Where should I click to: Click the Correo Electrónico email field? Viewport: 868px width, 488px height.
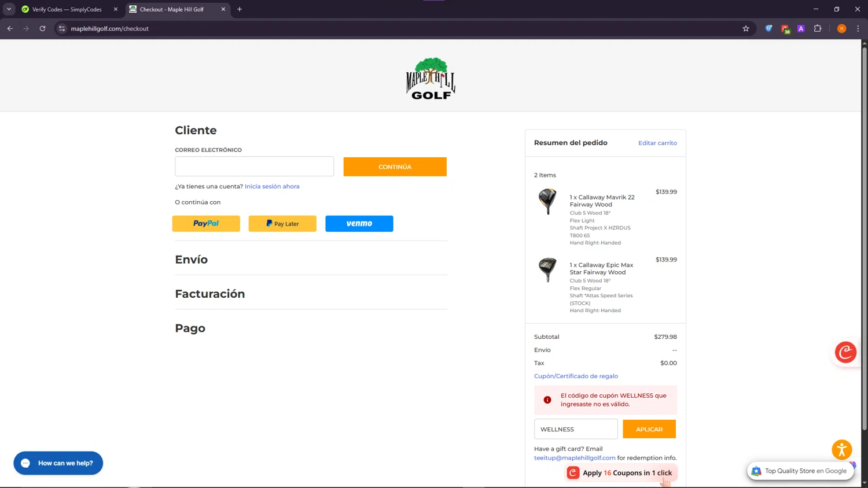(x=255, y=167)
